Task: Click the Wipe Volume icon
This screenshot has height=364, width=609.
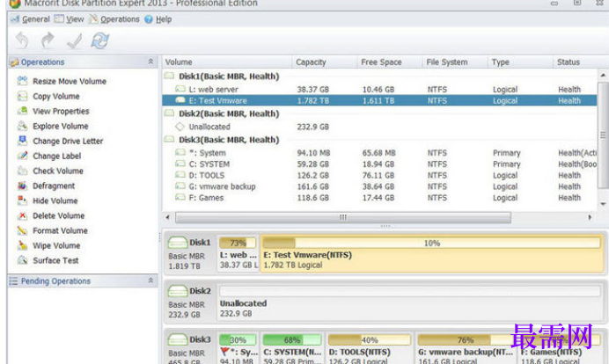Action: point(23,245)
